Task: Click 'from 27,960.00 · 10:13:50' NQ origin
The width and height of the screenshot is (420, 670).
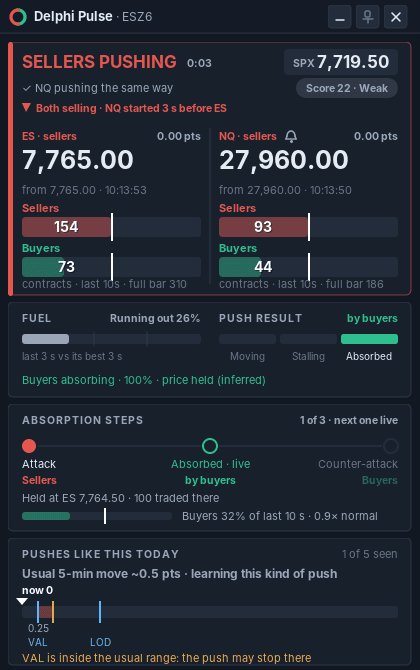Action: click(x=285, y=190)
